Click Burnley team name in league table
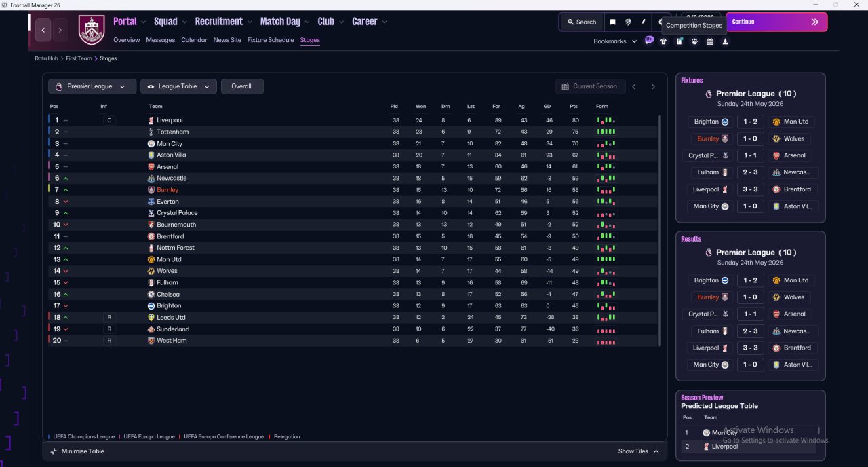 (167, 190)
